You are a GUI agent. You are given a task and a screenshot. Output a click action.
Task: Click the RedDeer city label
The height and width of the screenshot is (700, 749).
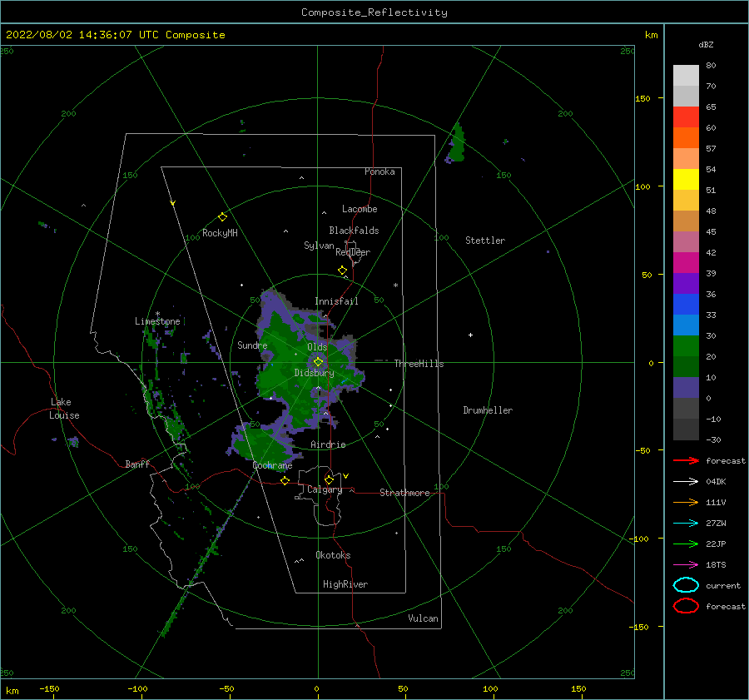click(353, 252)
